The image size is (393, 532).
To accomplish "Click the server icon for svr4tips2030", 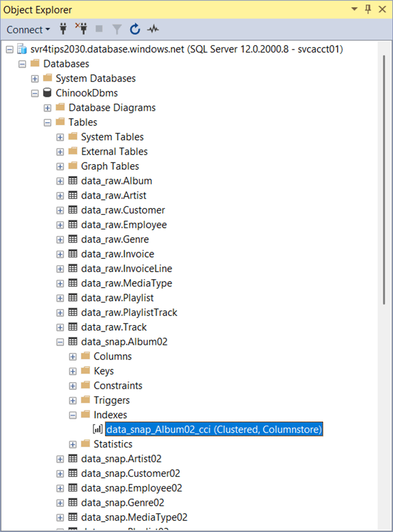I will [22, 49].
